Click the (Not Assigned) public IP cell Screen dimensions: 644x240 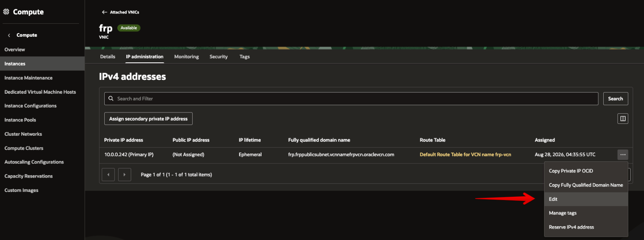(x=188, y=155)
